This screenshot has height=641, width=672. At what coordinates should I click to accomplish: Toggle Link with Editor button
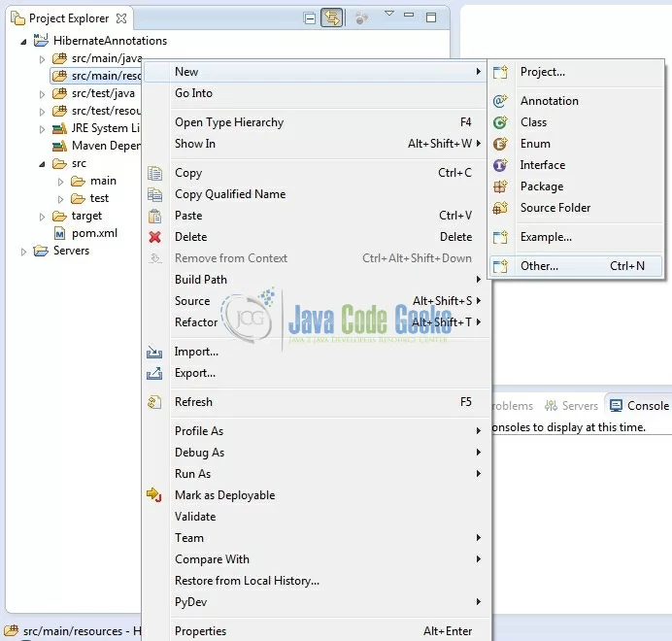pos(332,17)
